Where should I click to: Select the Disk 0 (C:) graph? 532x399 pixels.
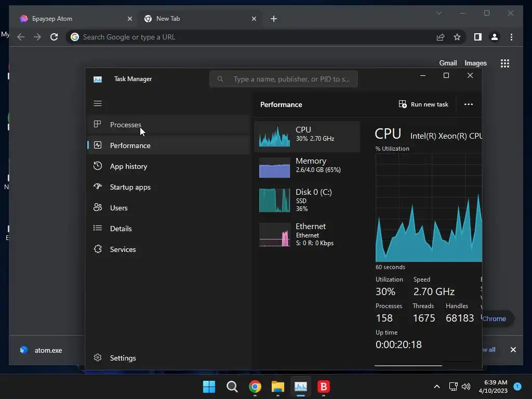[307, 200]
